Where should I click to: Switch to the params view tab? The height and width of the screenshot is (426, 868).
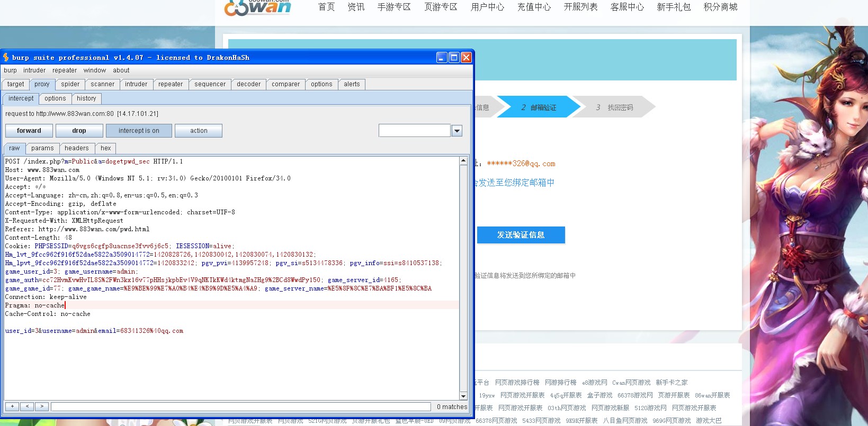coord(42,148)
